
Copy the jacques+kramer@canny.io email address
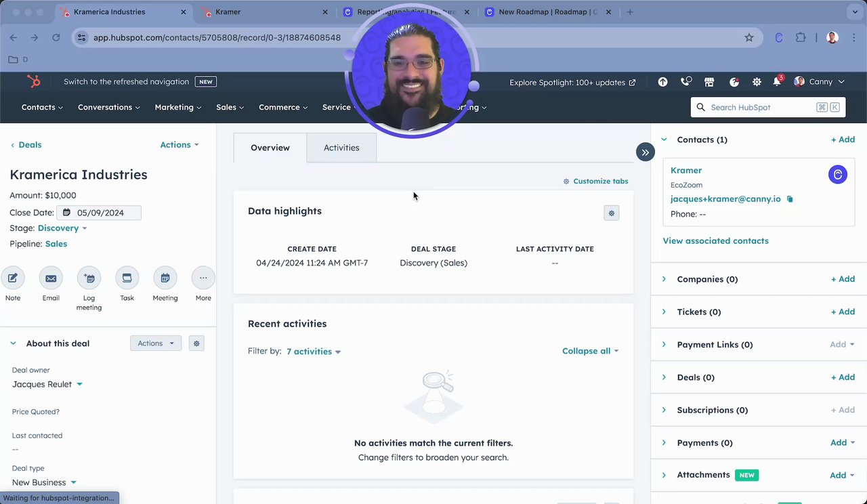pos(790,199)
